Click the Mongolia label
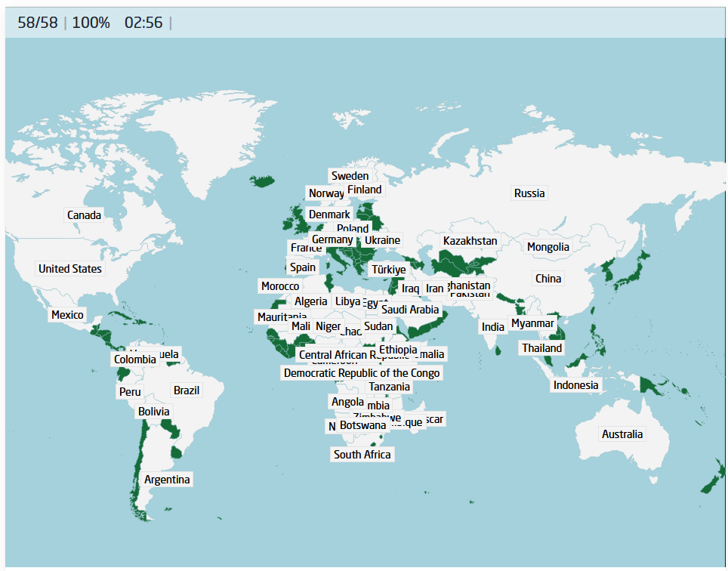Screen dimensions: 728x571 (x=548, y=247)
